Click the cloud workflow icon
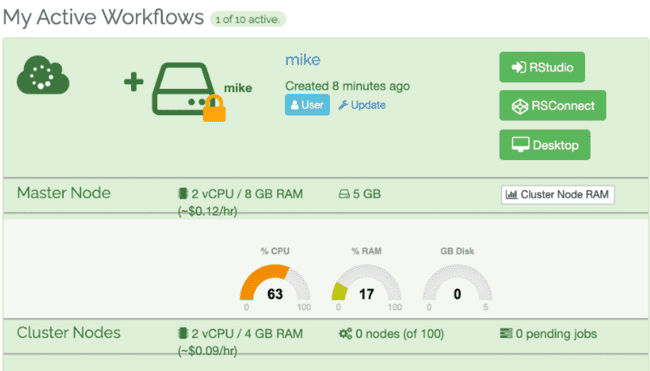 43,75
